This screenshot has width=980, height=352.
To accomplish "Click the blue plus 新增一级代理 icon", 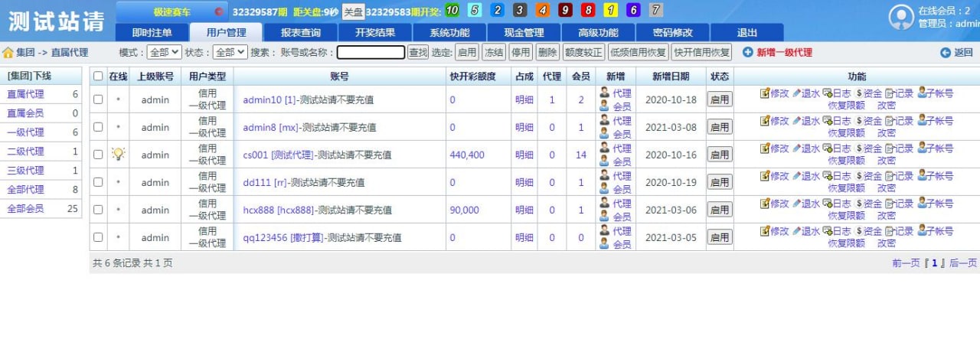I will pyautogui.click(x=748, y=53).
